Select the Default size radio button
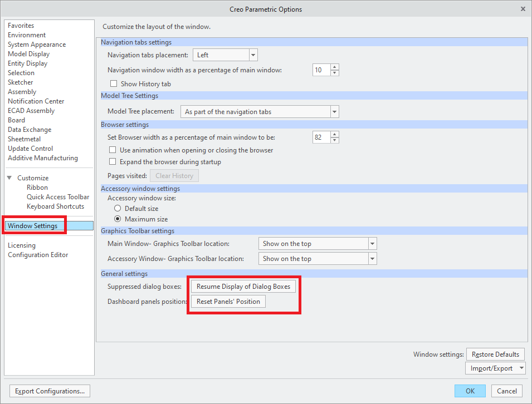 (x=118, y=209)
